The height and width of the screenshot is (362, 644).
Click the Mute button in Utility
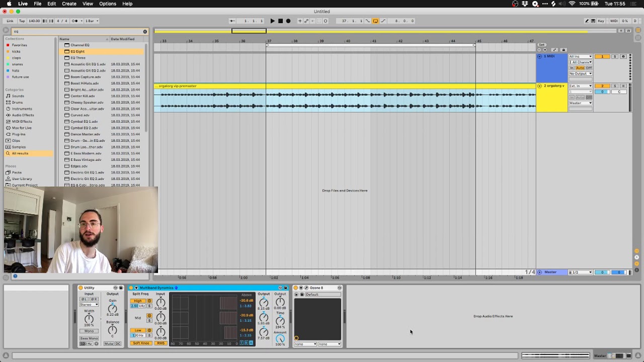point(108,343)
